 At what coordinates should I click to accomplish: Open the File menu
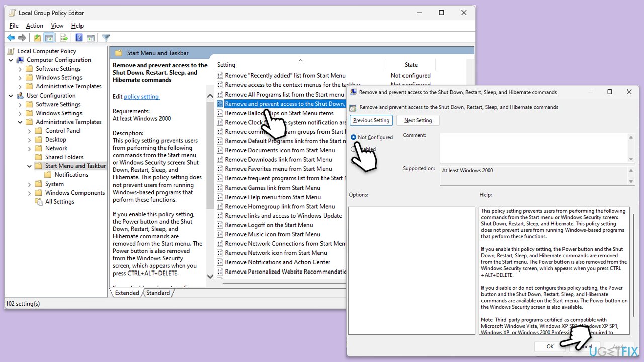pos(14,26)
